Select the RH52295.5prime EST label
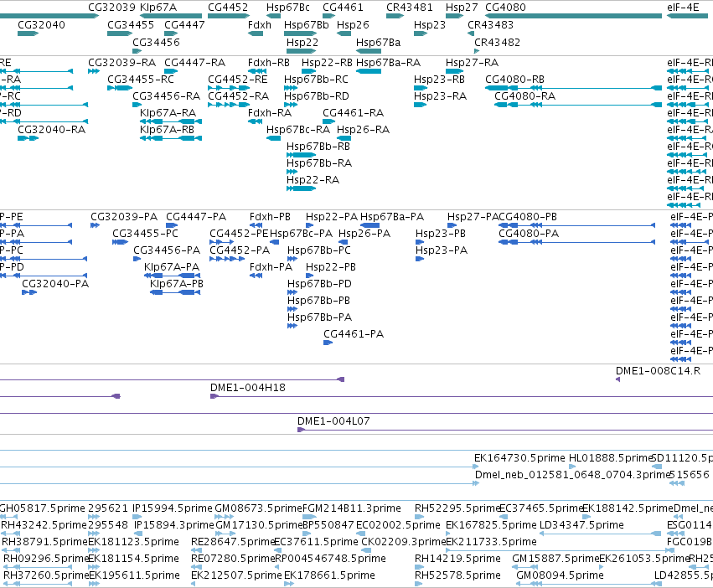 click(x=457, y=508)
